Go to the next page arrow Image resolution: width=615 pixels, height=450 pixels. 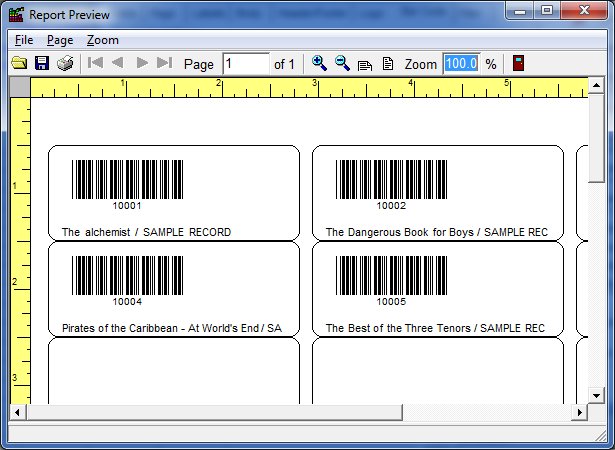142,63
